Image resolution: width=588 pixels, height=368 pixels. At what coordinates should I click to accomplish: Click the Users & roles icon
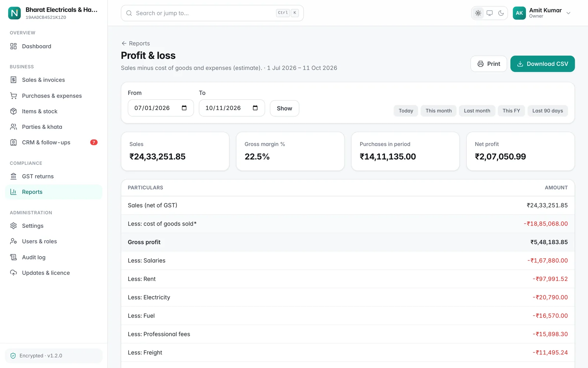[x=14, y=241]
